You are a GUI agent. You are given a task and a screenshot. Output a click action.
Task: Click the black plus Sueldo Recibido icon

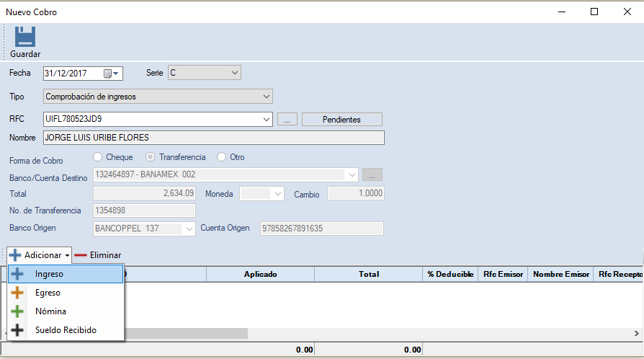[18, 330]
